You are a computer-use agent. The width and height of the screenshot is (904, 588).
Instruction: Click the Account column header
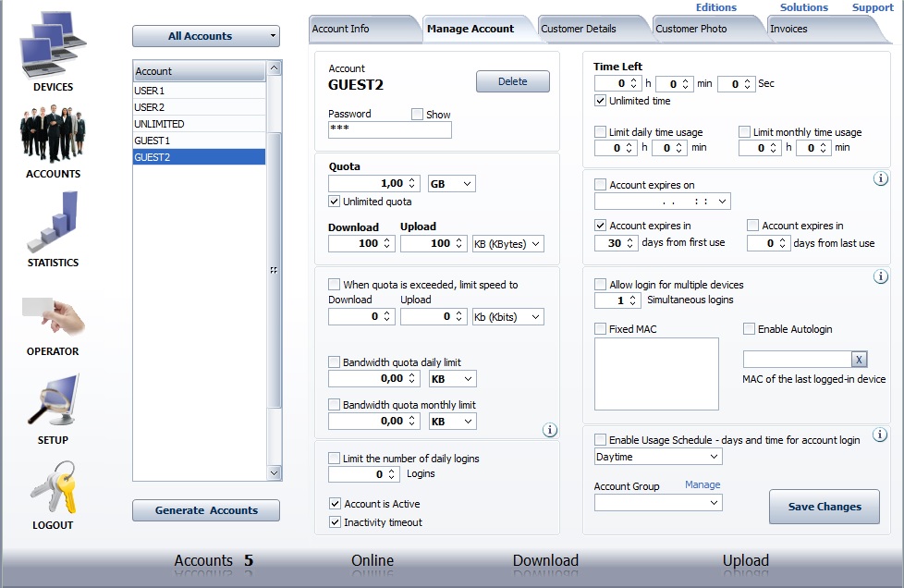tap(199, 71)
